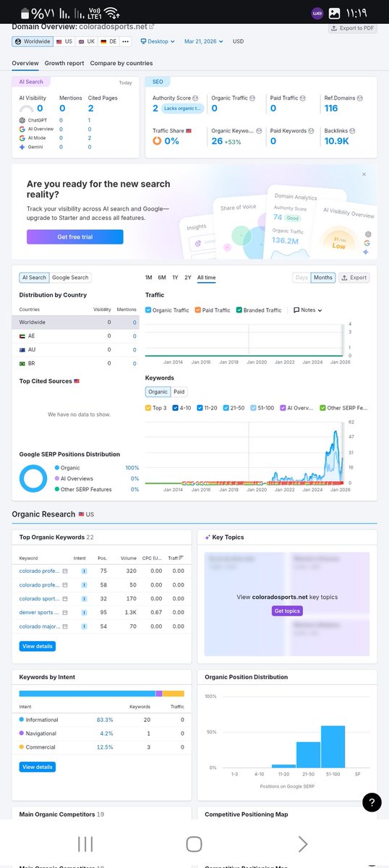Screen dimensions: 389x868
Task: Open the Cited Pages value 2
Action: tap(91, 109)
